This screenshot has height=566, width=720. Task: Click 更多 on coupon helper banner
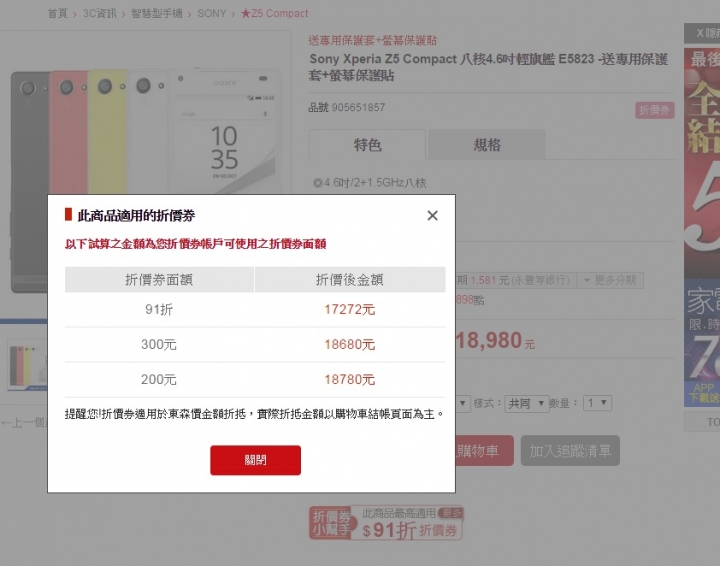[451, 513]
